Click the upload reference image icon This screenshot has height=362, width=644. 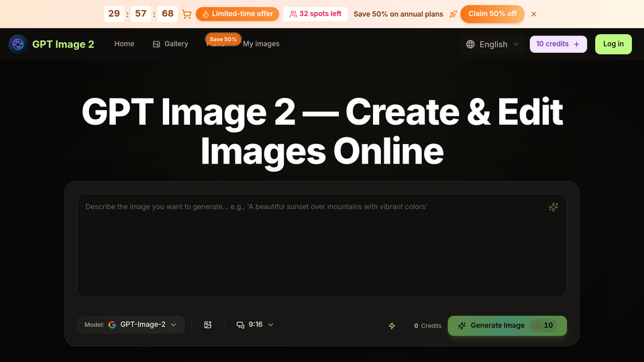click(x=208, y=324)
